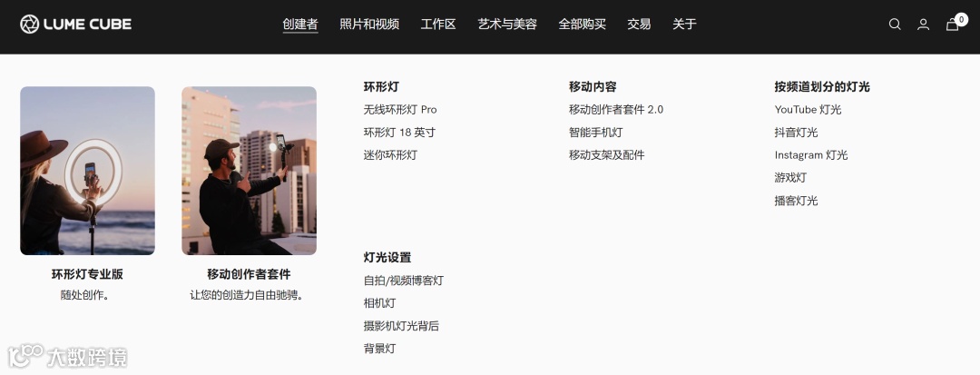
Task: Open the 照片和视频 menu
Action: click(369, 25)
